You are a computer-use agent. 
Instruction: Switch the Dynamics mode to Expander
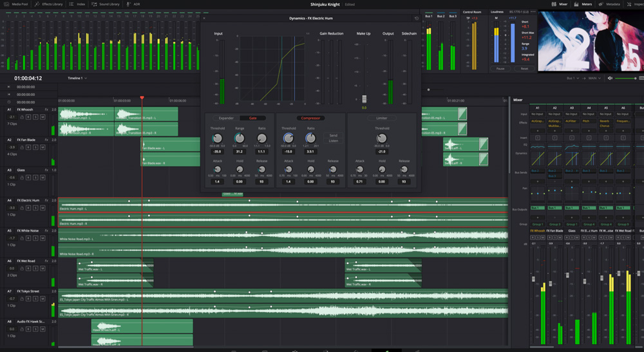coord(226,118)
